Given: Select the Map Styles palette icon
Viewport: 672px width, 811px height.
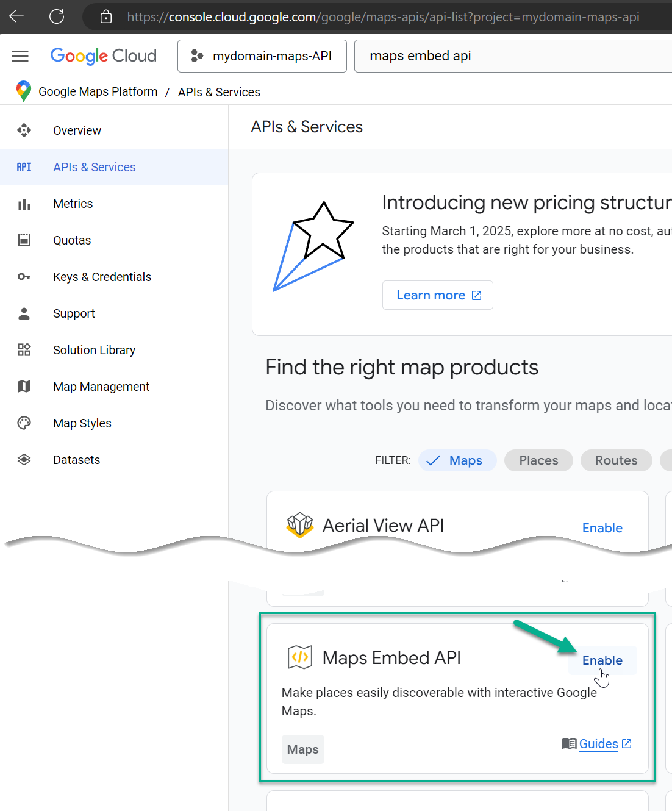Looking at the screenshot, I should tap(24, 423).
